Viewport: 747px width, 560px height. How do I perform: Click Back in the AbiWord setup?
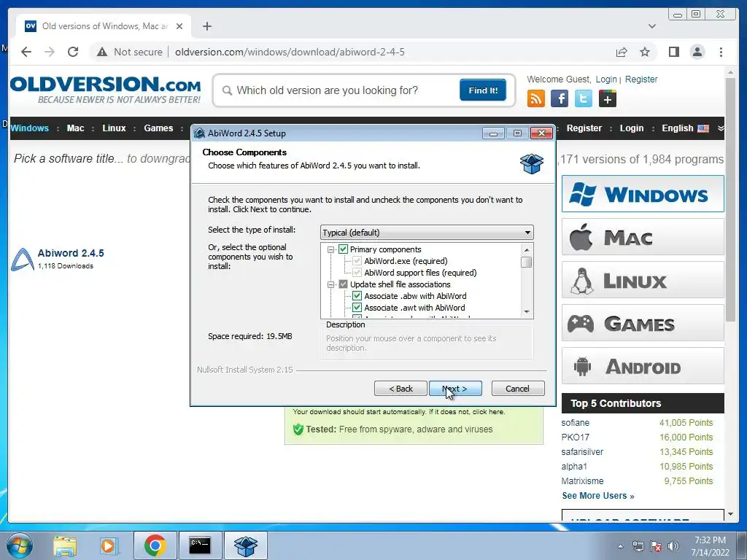point(400,389)
